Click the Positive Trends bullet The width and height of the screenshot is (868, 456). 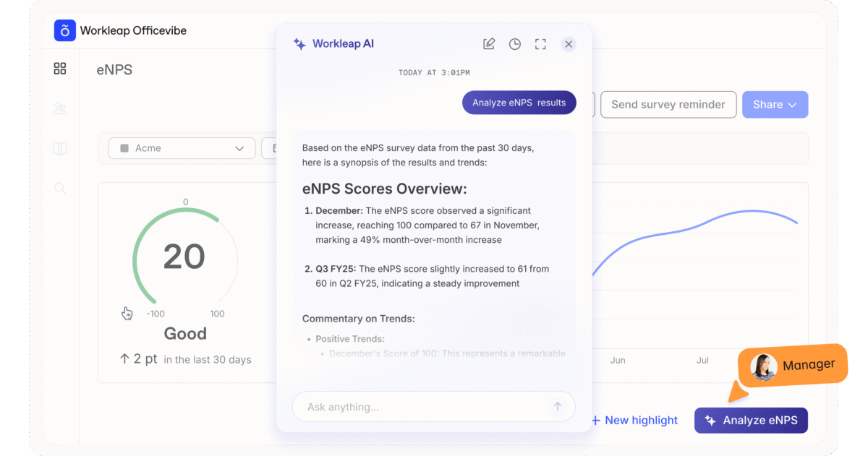tap(350, 339)
